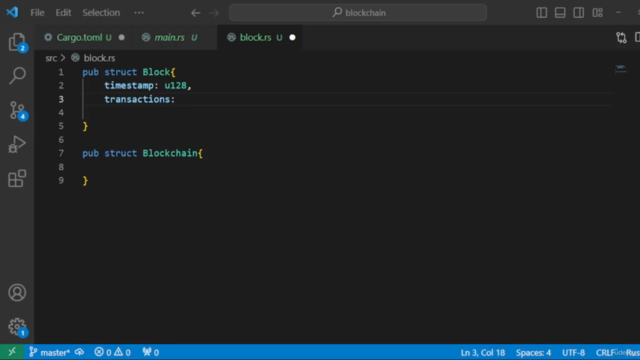The image size is (640, 360).
Task: Open Problems from the errors count
Action: [x=112, y=352]
